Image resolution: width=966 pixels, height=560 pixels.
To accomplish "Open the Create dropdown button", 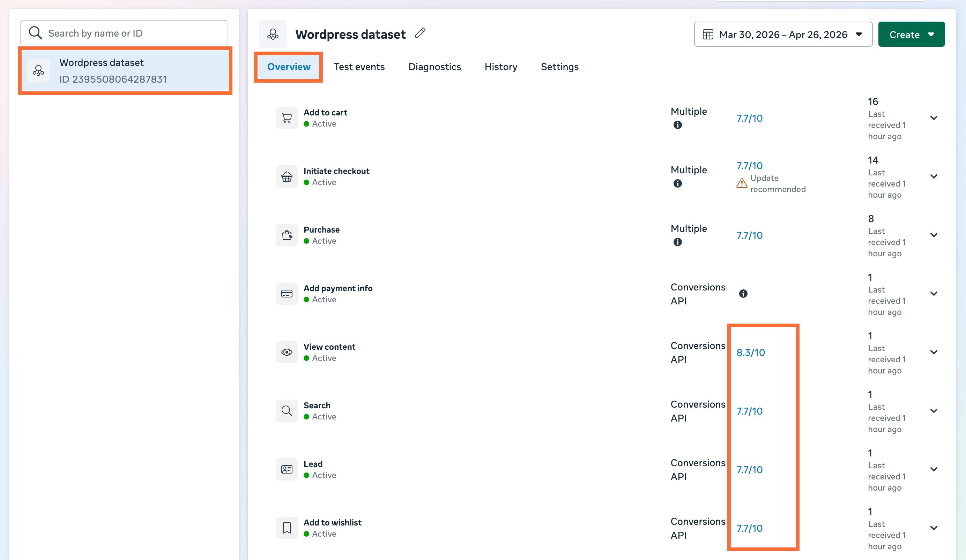I will pos(911,35).
